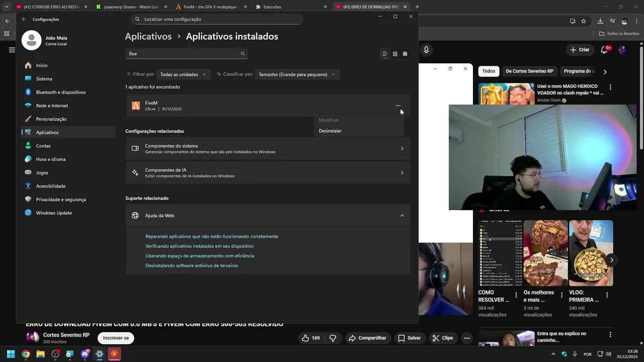The height and width of the screenshot is (362, 644).
Task: Switch to table view layout icon
Action: pyautogui.click(x=405, y=54)
